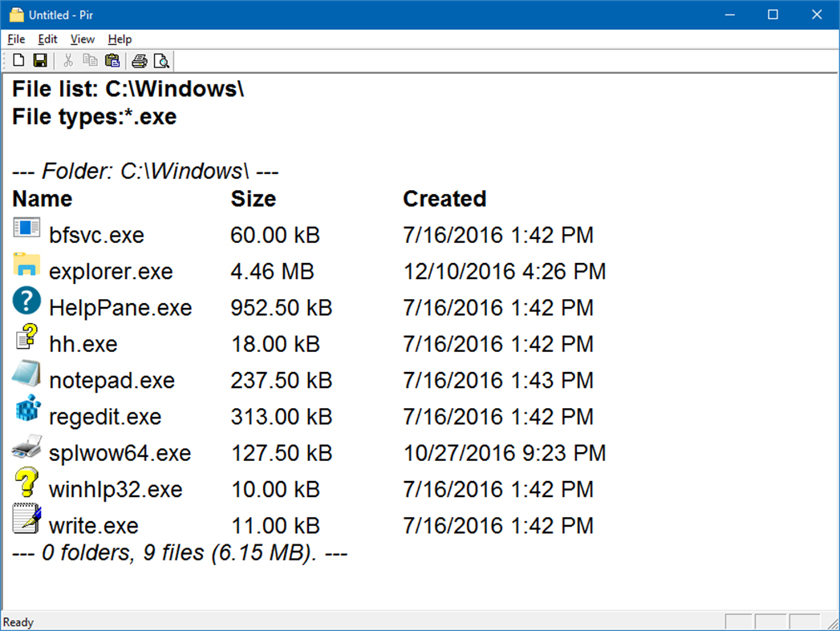Image resolution: width=840 pixels, height=631 pixels.
Task: Click the hh.exe help document icon
Action: click(x=26, y=337)
